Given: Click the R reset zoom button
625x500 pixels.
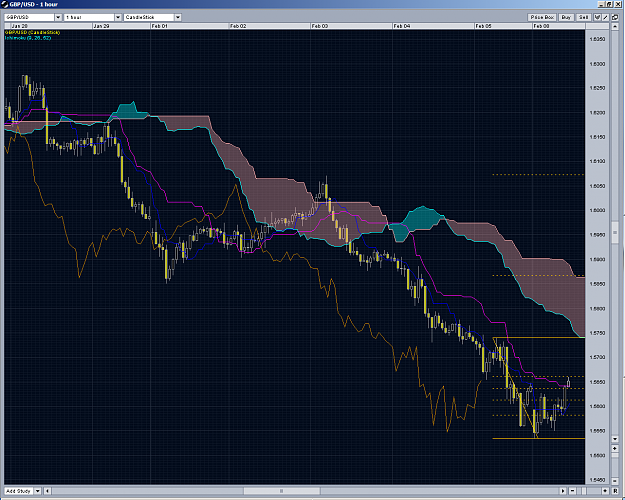Looking at the screenshot, I should 615,491.
